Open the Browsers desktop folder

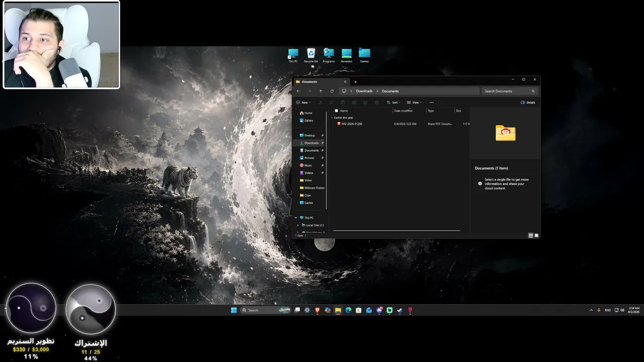point(347,55)
